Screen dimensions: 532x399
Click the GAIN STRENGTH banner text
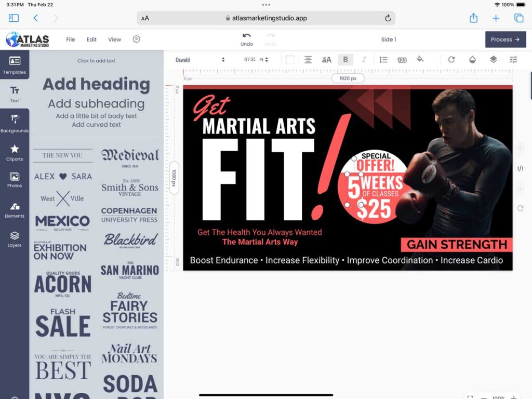(457, 245)
